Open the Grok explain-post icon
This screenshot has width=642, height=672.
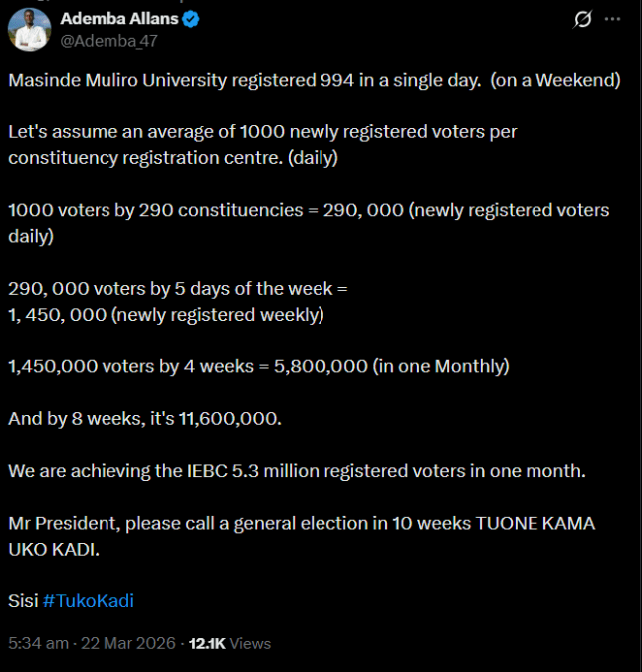coord(582,19)
